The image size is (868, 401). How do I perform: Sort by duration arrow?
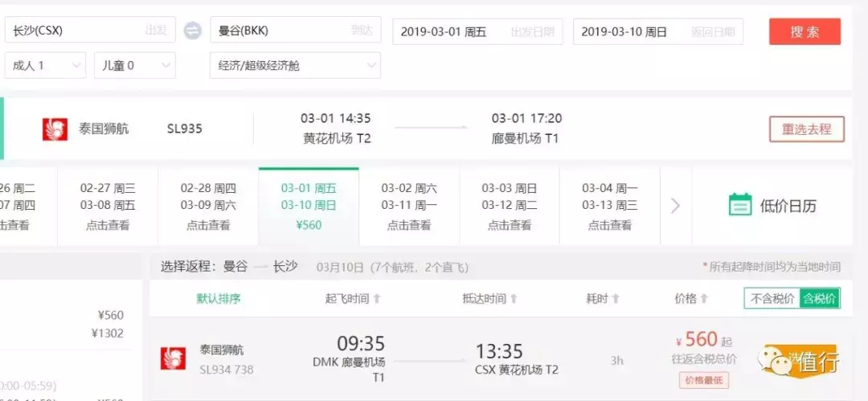tap(615, 299)
